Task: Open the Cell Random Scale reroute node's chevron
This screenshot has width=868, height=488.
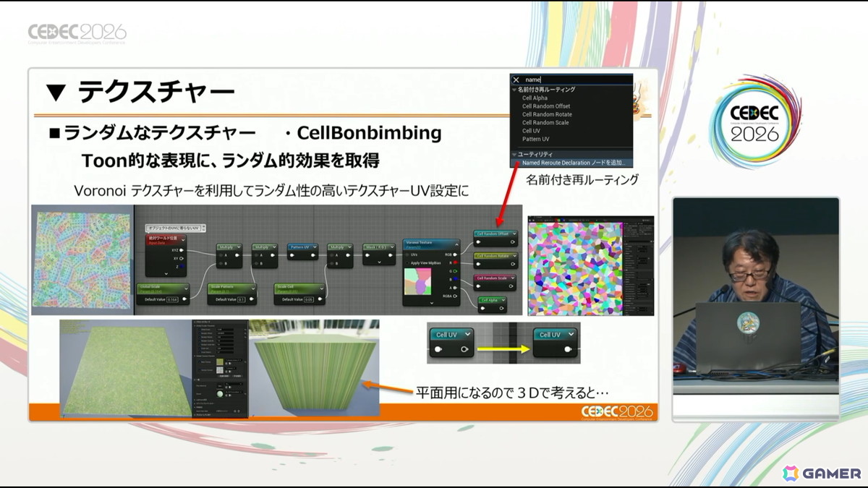Action: pos(513,278)
